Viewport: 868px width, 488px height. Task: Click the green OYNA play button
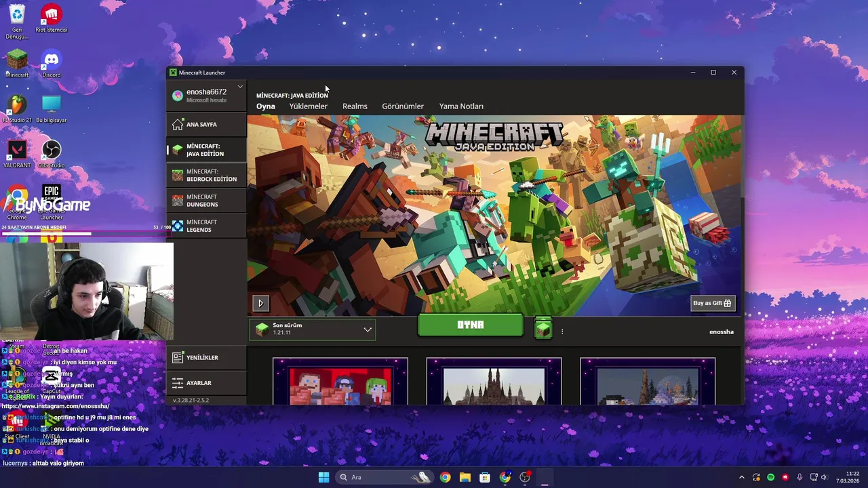471,325
